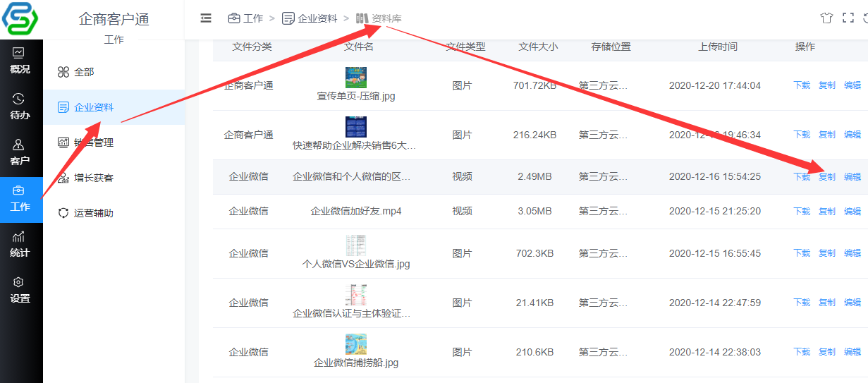The height and width of the screenshot is (383, 868).
Task: Click the 企业资料 breadcrumb
Action: coord(310,18)
